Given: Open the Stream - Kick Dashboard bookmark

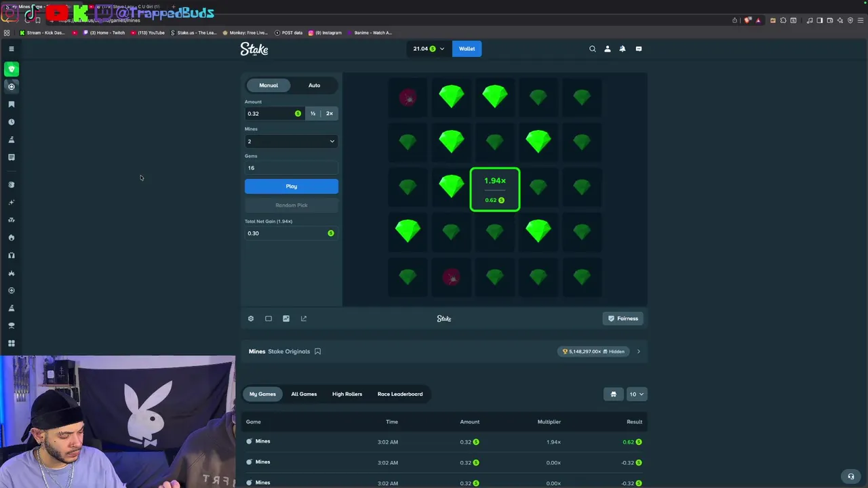Looking at the screenshot, I should click(43, 33).
